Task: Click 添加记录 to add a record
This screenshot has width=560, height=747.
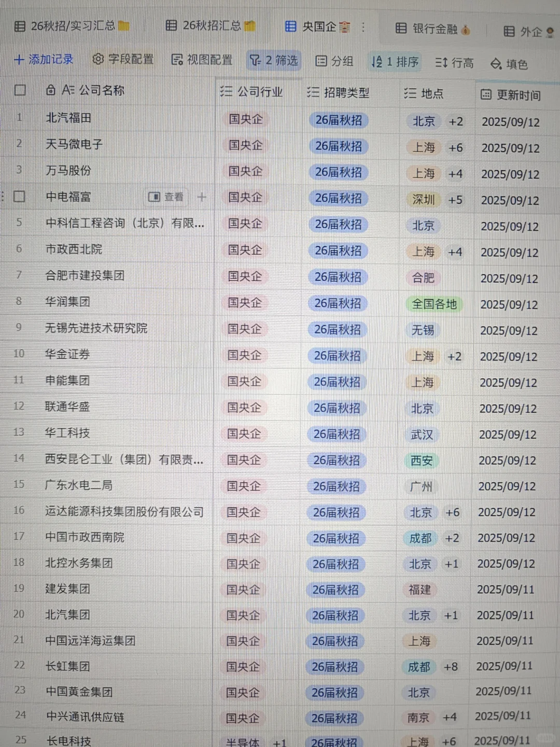Action: coord(44,59)
